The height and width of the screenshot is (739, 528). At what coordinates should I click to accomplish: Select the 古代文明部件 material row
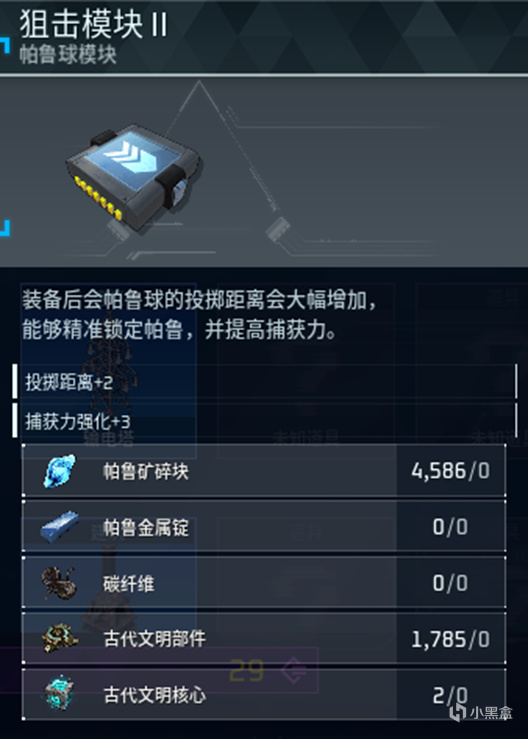click(x=264, y=639)
